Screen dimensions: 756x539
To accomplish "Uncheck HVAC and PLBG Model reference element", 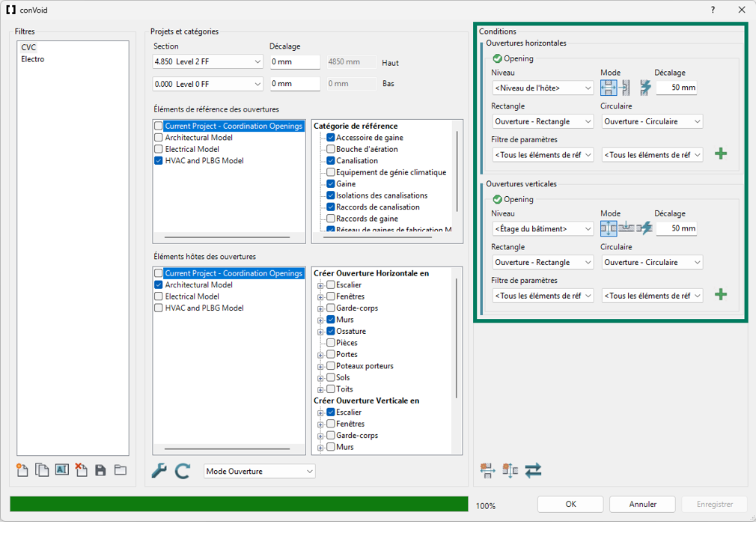I will (159, 160).
